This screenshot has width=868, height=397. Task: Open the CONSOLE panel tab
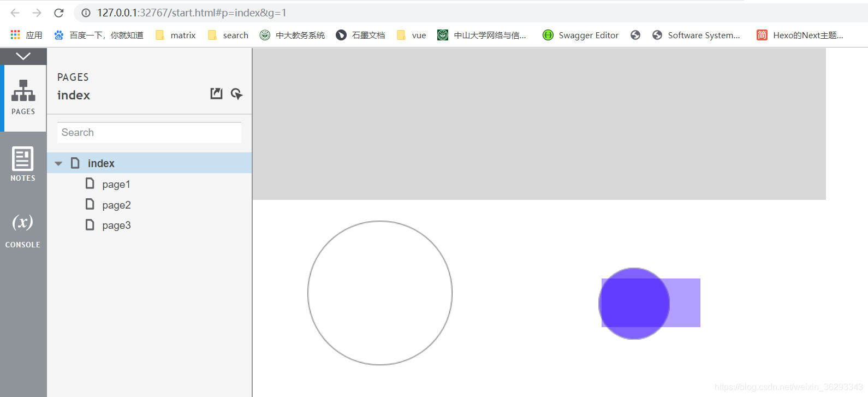[23, 230]
